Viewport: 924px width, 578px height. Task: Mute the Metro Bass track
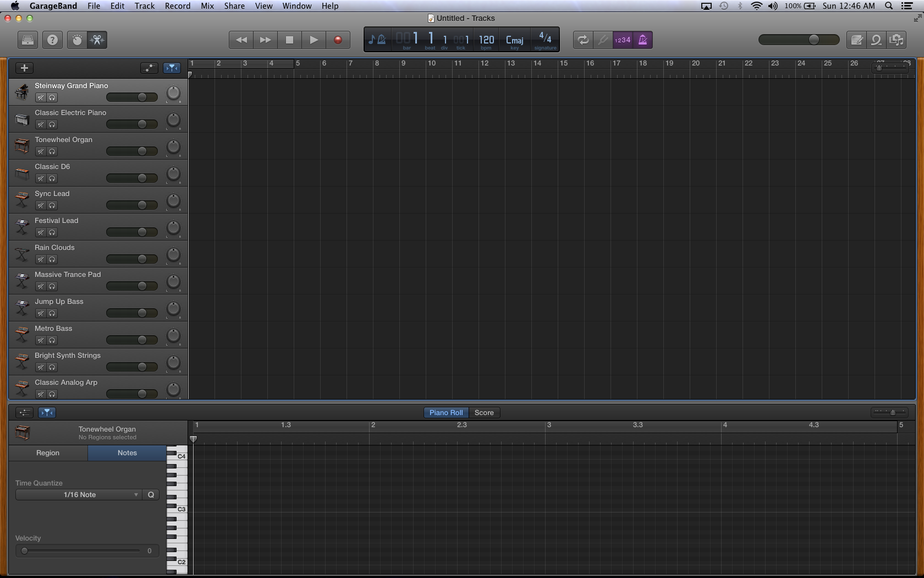[40, 341]
